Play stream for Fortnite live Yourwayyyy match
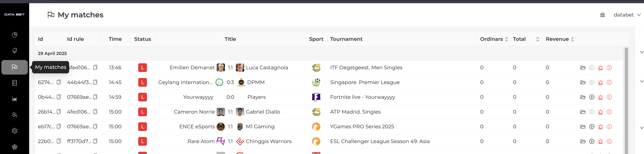Screen dimensions: 644x154 pyautogui.click(x=592, y=97)
